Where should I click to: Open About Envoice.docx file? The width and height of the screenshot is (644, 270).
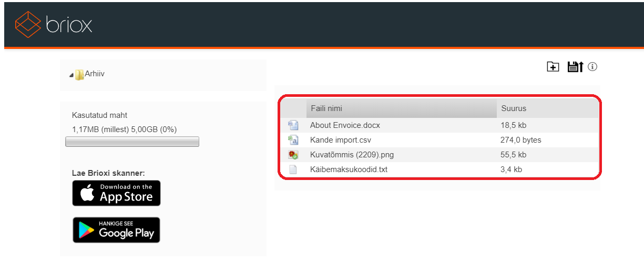click(x=345, y=125)
